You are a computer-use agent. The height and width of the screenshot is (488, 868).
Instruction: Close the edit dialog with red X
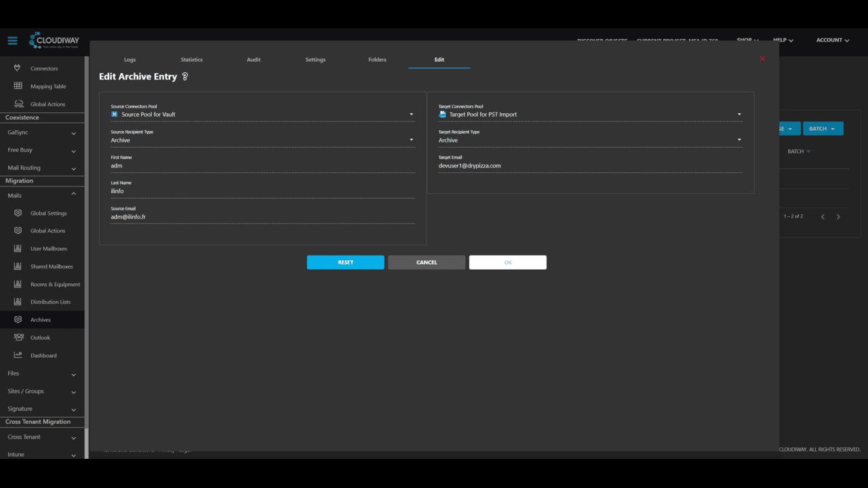(762, 59)
